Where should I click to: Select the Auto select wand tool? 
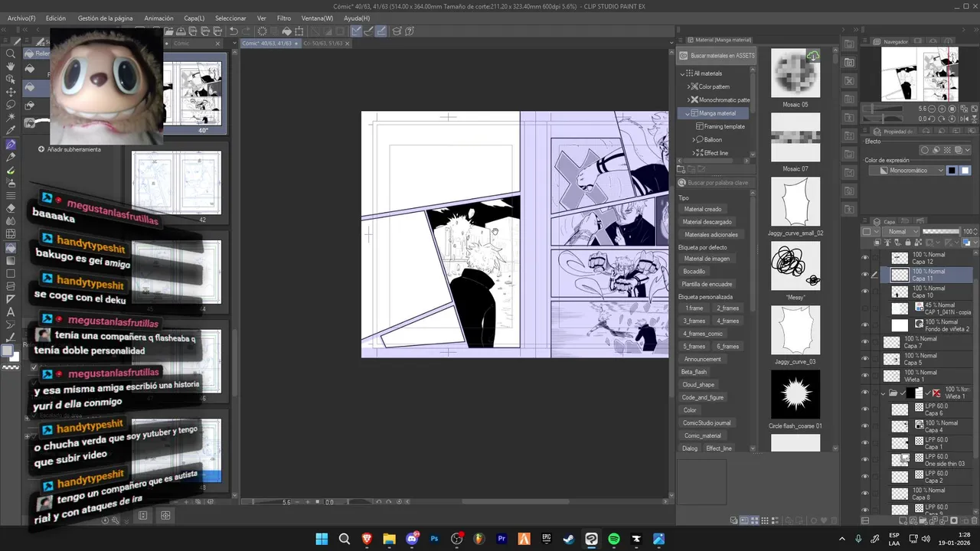pos(11,118)
